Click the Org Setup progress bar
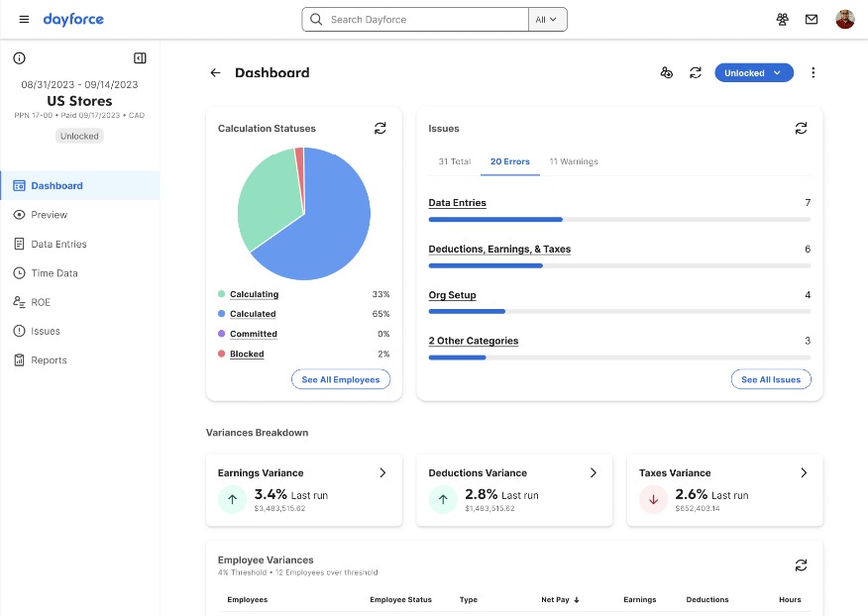Screen dimensions: 868x616 click(618, 311)
